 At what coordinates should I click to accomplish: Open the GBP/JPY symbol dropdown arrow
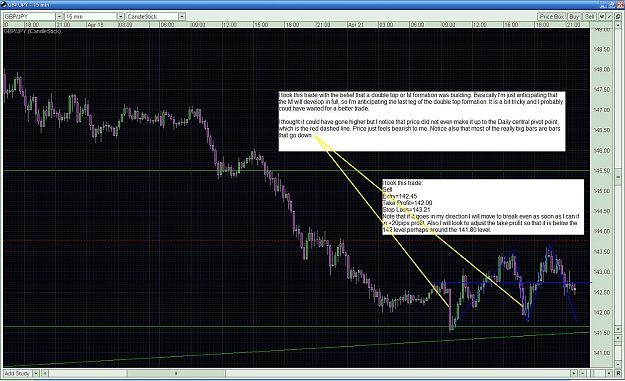click(x=59, y=17)
